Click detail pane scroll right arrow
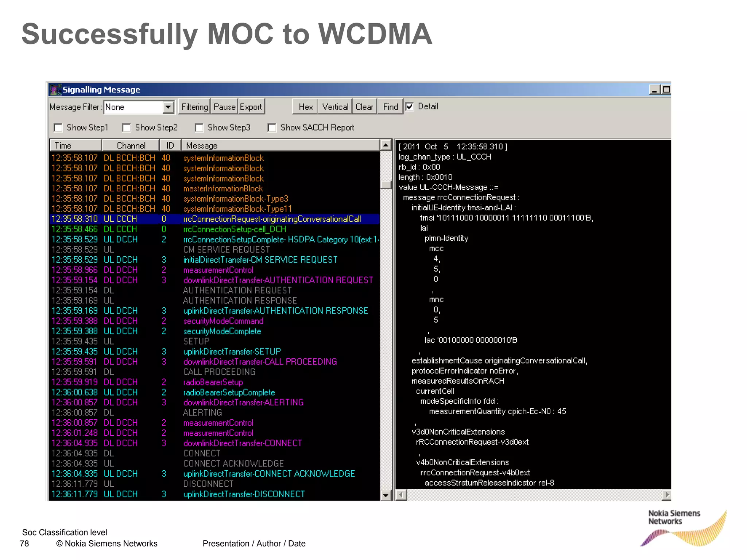Viewport: 747px width, 560px height. [666, 495]
